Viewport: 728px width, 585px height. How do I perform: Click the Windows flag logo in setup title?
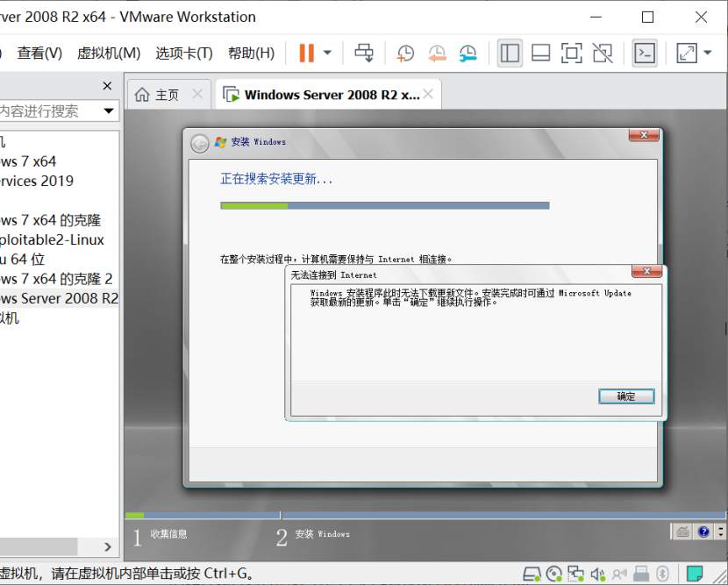(220, 142)
